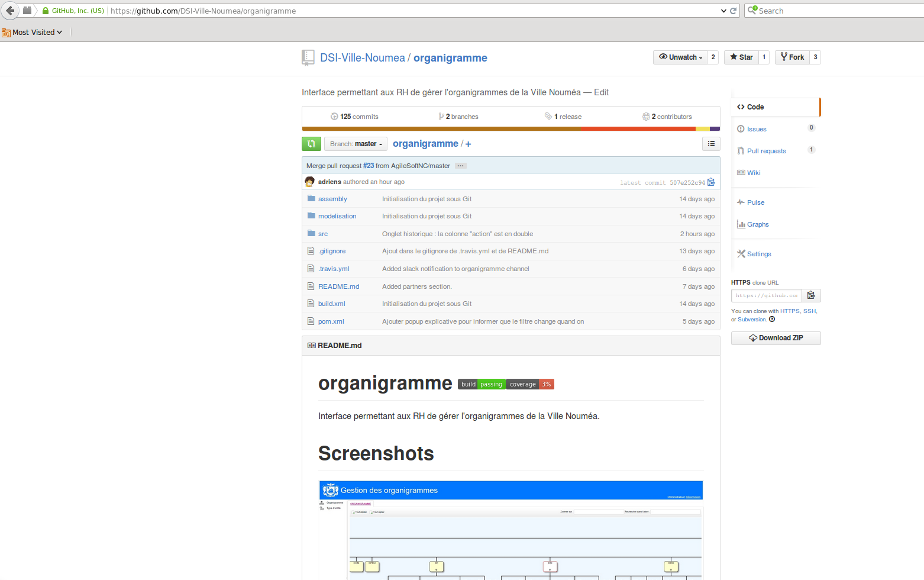
Task: Open the Unwatch dropdown button
Action: (680, 57)
